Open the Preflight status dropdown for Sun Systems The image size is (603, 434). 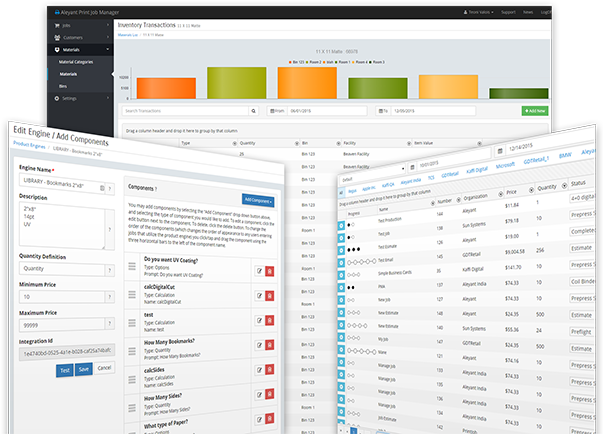pos(582,331)
